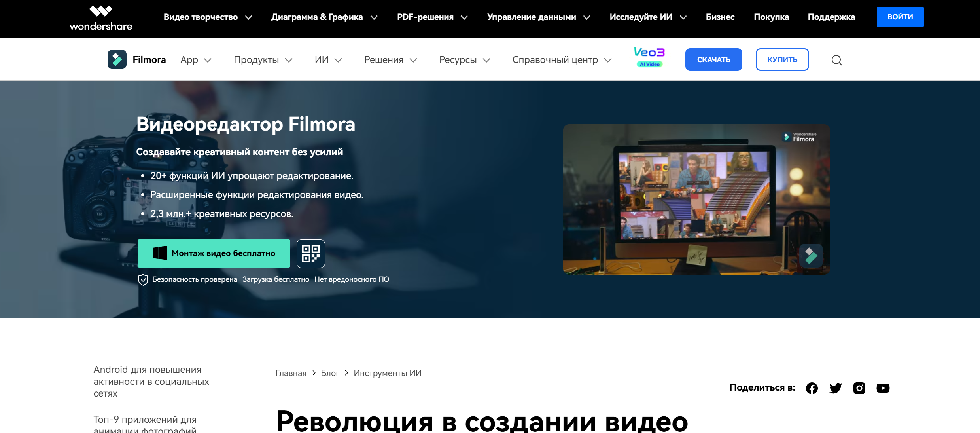Click the ВОЙТИ sign-in button
This screenshot has height=433, width=980.
click(x=900, y=17)
